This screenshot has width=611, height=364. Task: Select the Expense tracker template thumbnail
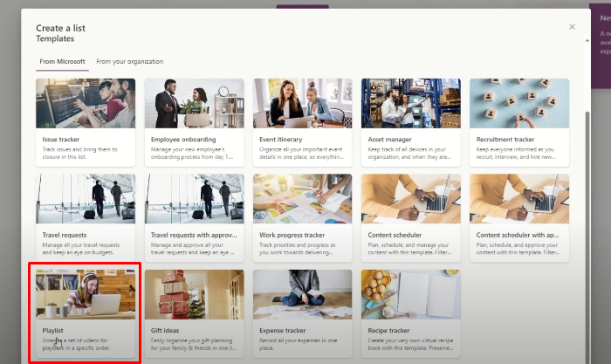(x=302, y=294)
